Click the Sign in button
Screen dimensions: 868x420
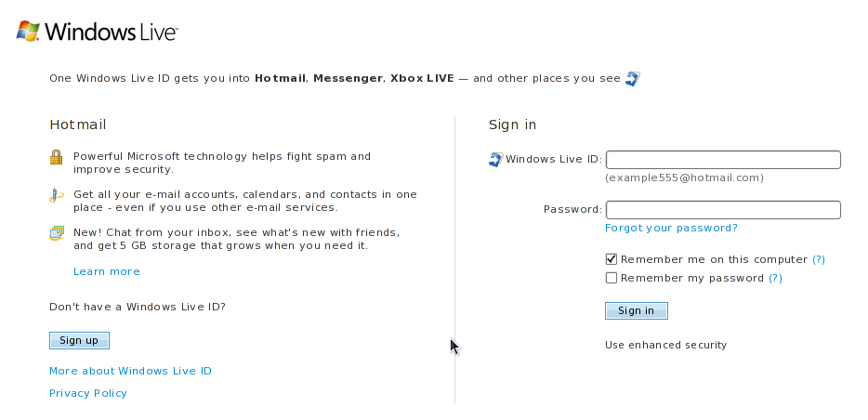tap(637, 310)
